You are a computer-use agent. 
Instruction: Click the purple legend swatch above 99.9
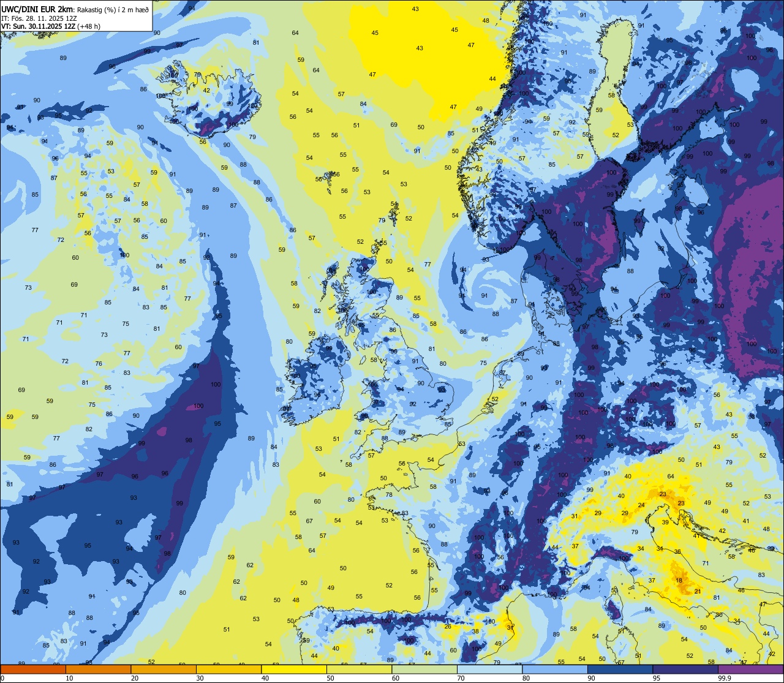tap(751, 669)
